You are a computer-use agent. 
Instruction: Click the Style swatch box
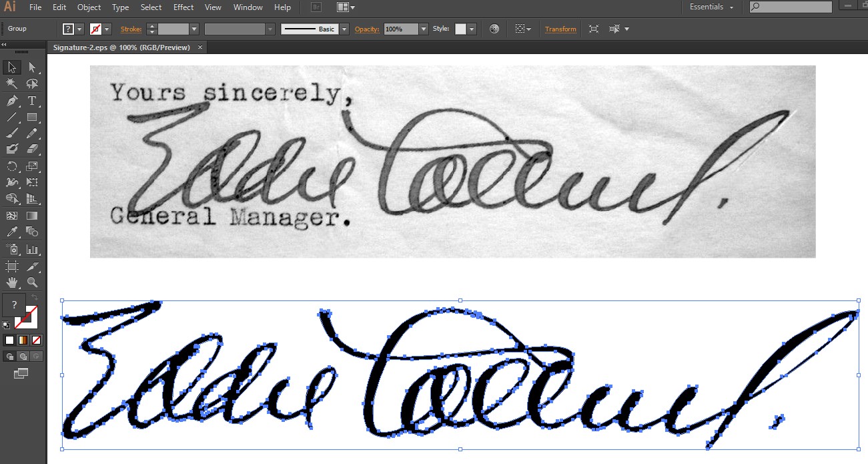pyautogui.click(x=460, y=29)
